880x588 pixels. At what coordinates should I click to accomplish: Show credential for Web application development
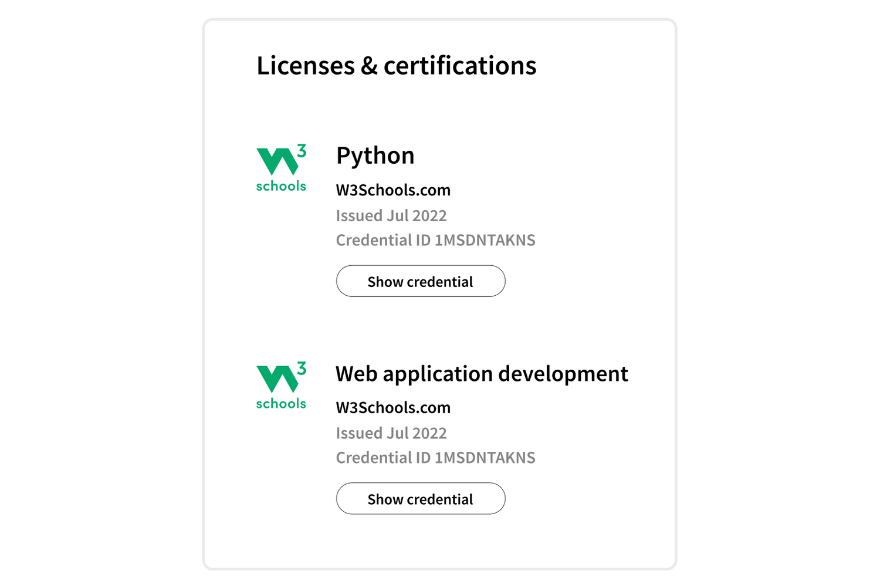420,499
